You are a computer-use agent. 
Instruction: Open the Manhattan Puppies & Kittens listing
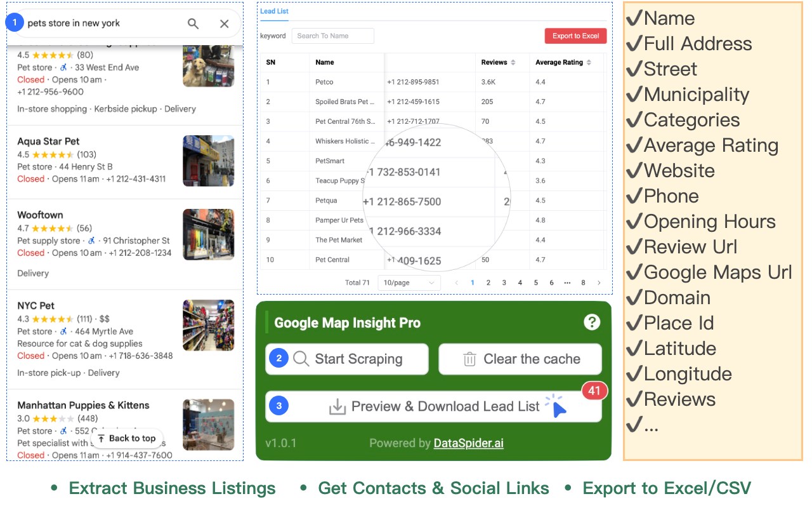(83, 405)
